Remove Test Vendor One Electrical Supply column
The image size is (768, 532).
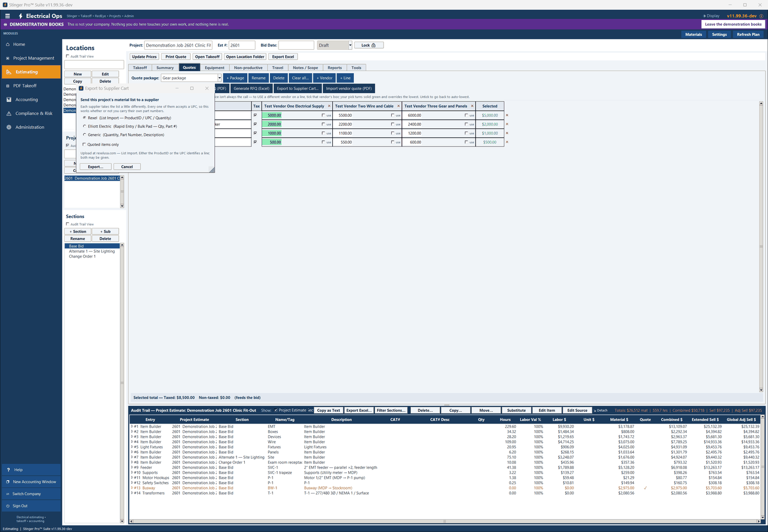pyautogui.click(x=329, y=106)
